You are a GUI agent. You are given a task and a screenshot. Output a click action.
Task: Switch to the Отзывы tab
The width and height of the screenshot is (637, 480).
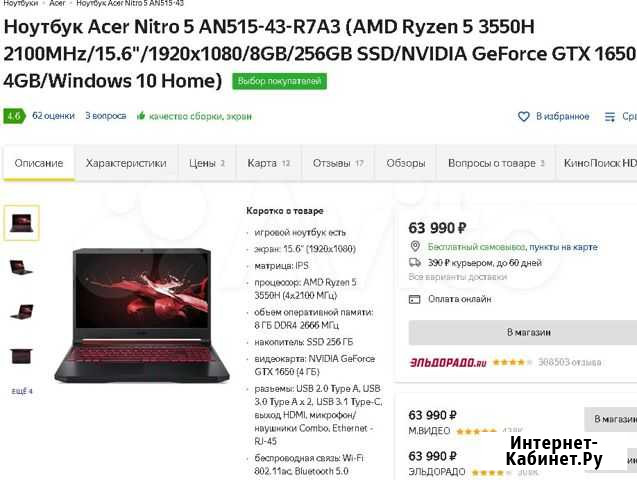[x=338, y=163]
